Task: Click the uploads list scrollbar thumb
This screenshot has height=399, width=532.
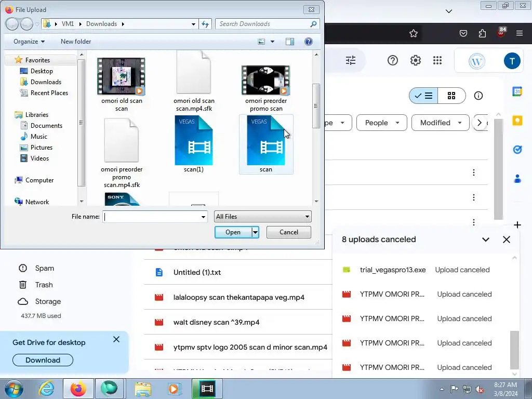Action: click(x=514, y=350)
